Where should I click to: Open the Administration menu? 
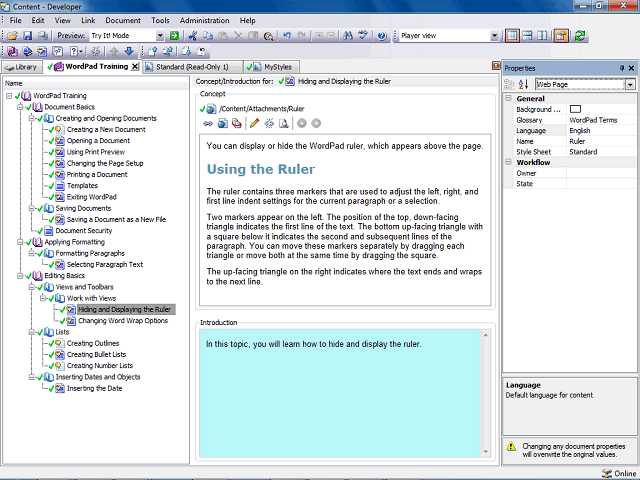204,20
